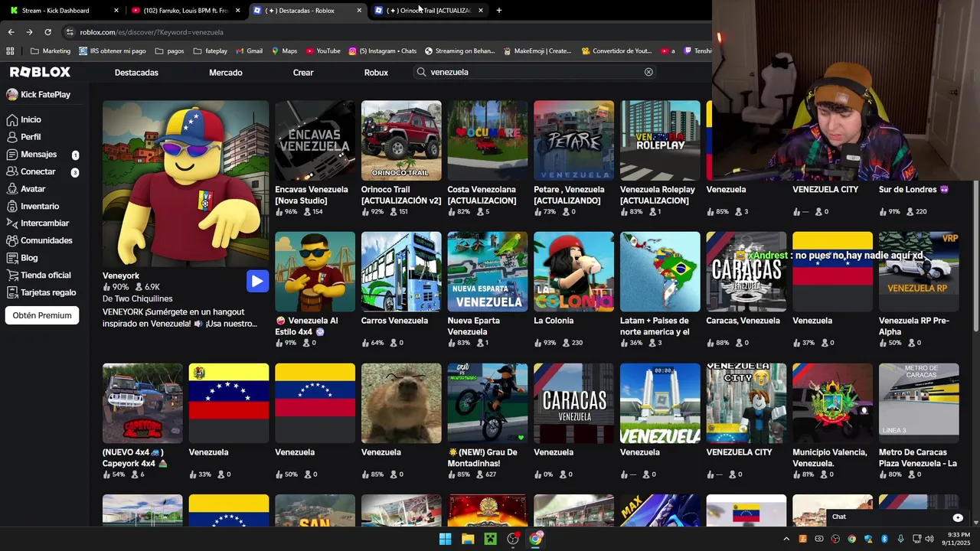Clear the venezuela search text

pyautogui.click(x=648, y=72)
